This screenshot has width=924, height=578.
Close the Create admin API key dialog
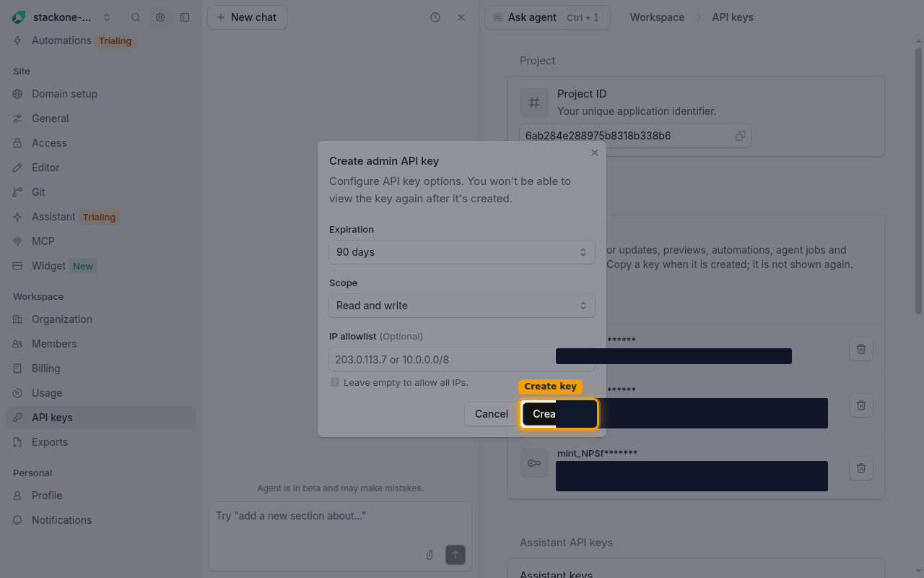(595, 152)
